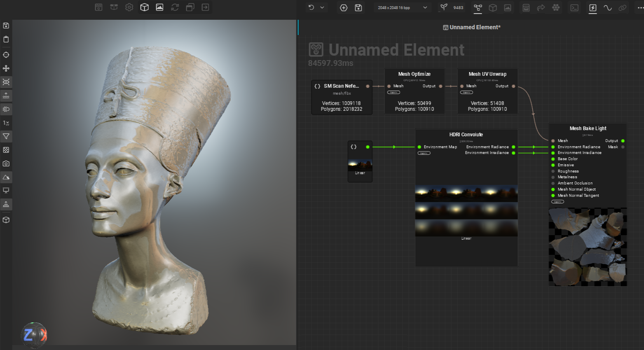Click the Unnamed Element graph title text
The height and width of the screenshot is (350, 644).
396,50
